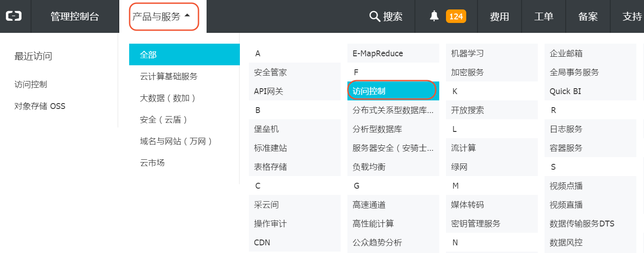Open notifications via the bell icon
Image resolution: width=644 pixels, height=253 pixels.
click(x=434, y=17)
